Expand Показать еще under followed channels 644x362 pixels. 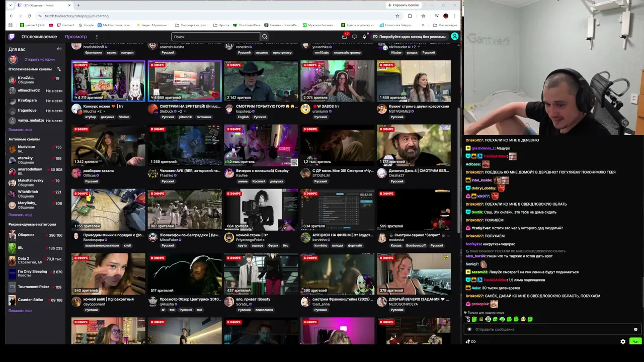20,130
